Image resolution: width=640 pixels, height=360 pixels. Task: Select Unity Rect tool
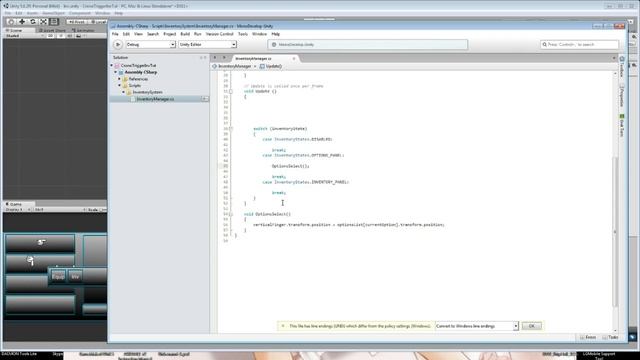54,22
